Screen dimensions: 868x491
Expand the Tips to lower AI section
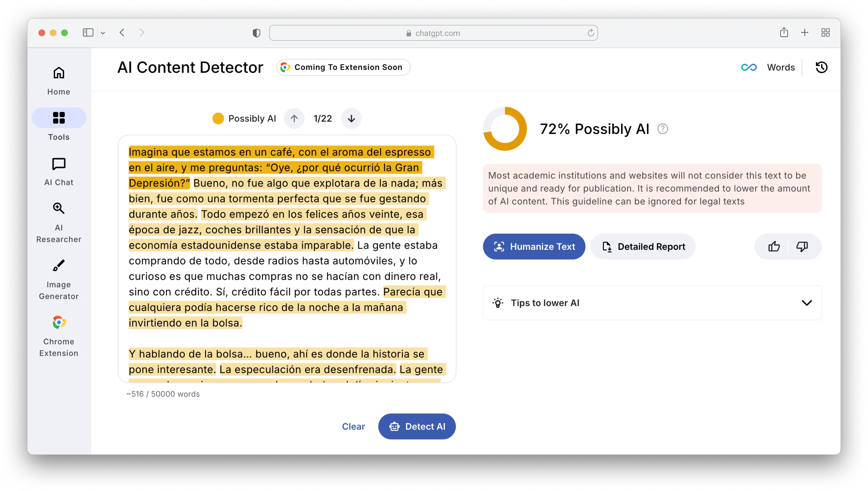[x=806, y=303]
